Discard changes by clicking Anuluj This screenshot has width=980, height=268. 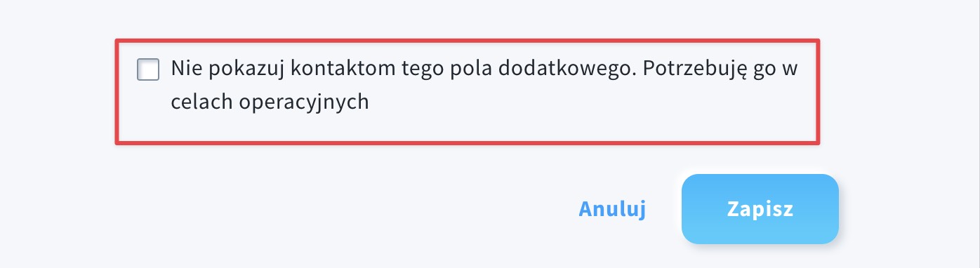pyautogui.click(x=612, y=209)
